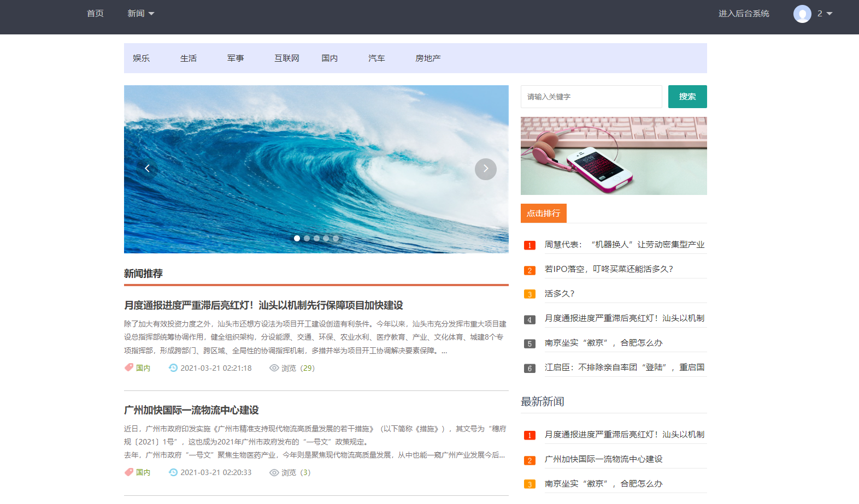Click rank badge 1 in 点击排行

point(529,245)
